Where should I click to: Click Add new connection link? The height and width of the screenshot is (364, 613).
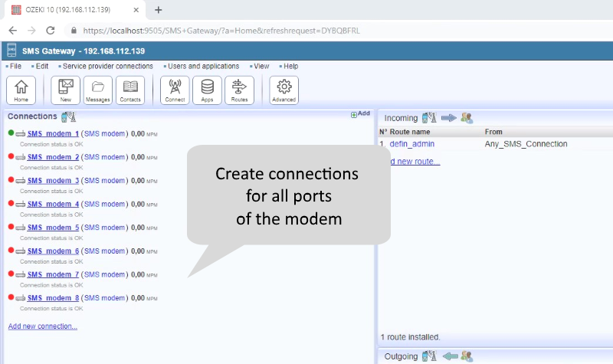(x=43, y=326)
